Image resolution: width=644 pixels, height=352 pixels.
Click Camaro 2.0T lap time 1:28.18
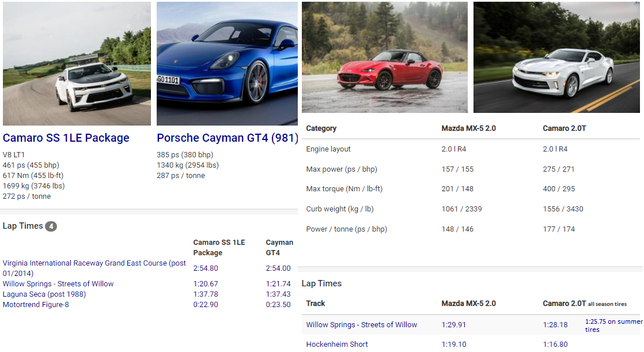click(x=555, y=325)
